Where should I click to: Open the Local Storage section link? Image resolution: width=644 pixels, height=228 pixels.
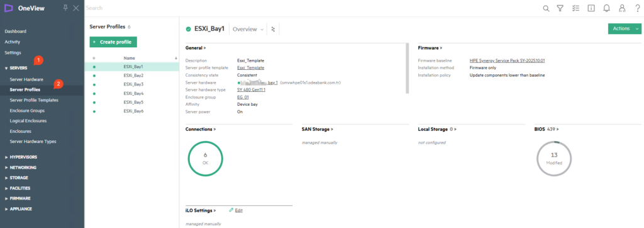(x=437, y=129)
